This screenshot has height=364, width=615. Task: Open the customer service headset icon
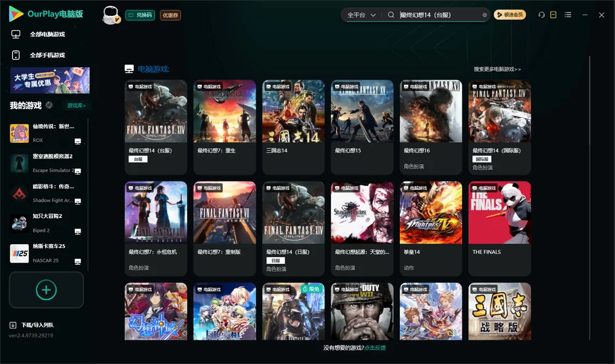point(541,15)
